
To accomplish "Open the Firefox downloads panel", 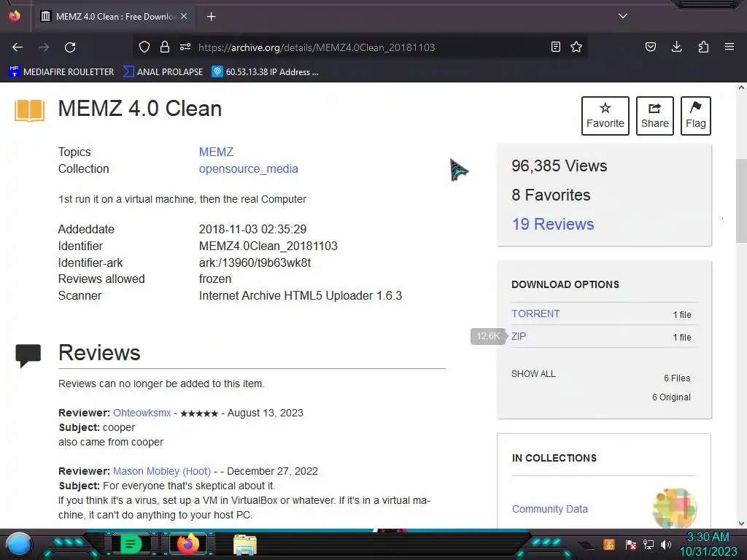I will [x=676, y=47].
